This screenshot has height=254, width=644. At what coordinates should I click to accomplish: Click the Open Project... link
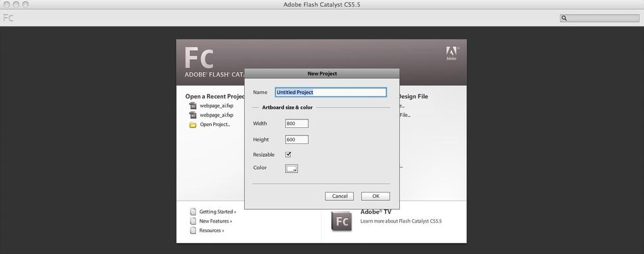[x=215, y=125]
